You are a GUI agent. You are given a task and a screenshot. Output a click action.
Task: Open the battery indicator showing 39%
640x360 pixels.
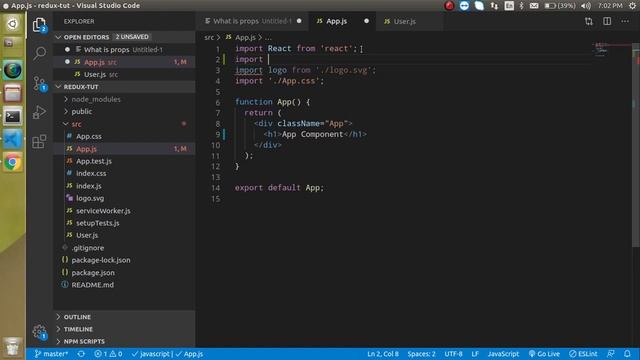560,6
